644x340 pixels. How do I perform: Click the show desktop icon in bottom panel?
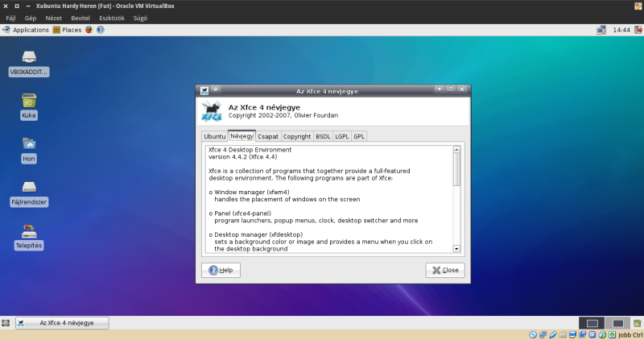(x=6, y=323)
